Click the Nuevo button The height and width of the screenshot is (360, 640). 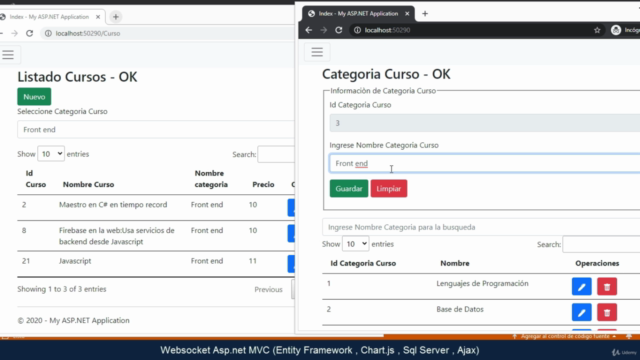pos(34,97)
